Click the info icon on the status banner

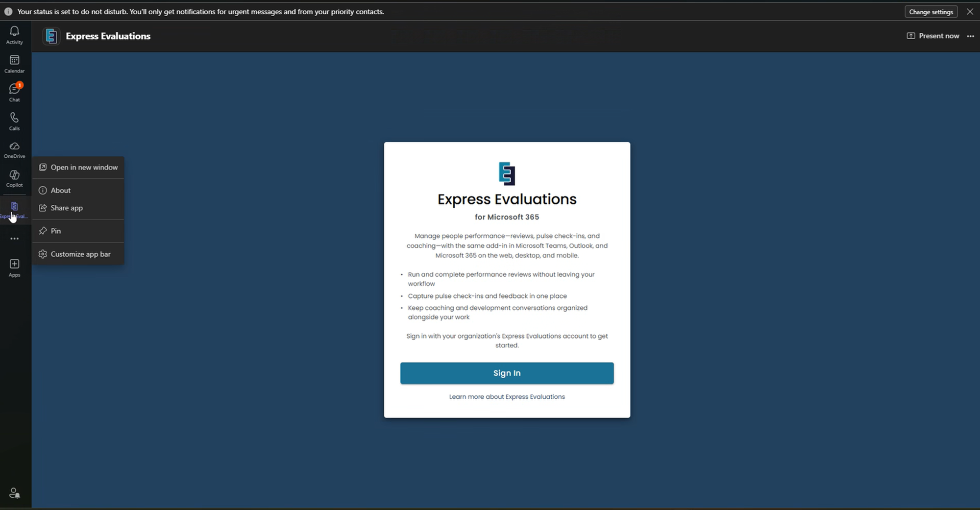tap(8, 12)
